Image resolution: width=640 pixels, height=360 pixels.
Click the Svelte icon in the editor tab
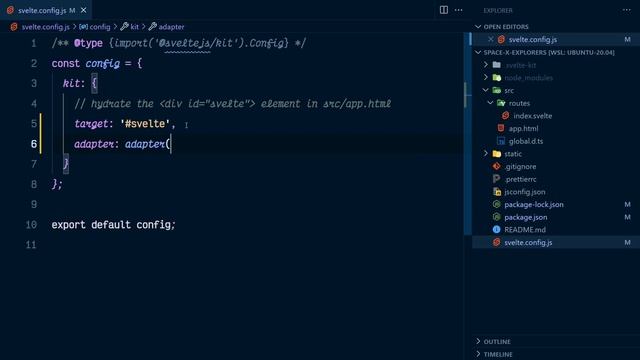[x=10, y=10]
